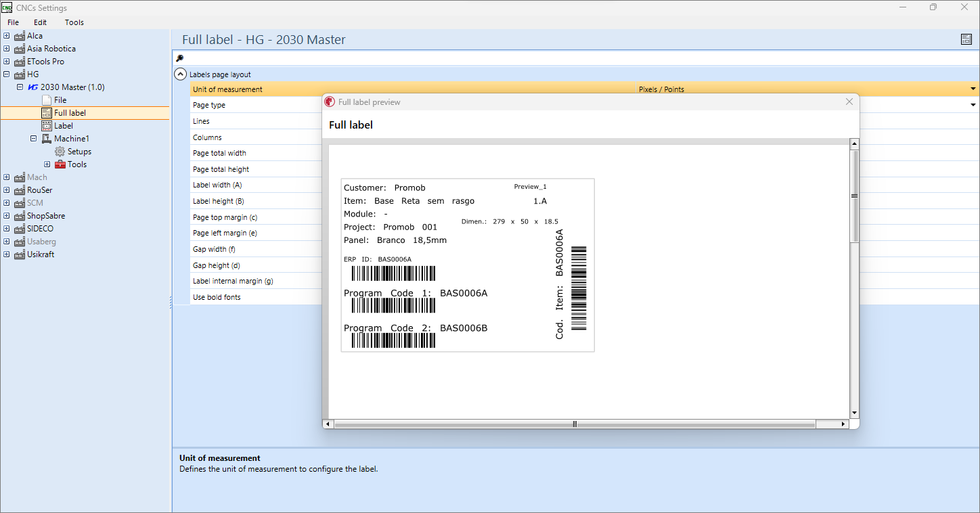Click the preview vertical scrollbar down arrow
Image resolution: width=980 pixels, height=513 pixels.
coord(854,413)
